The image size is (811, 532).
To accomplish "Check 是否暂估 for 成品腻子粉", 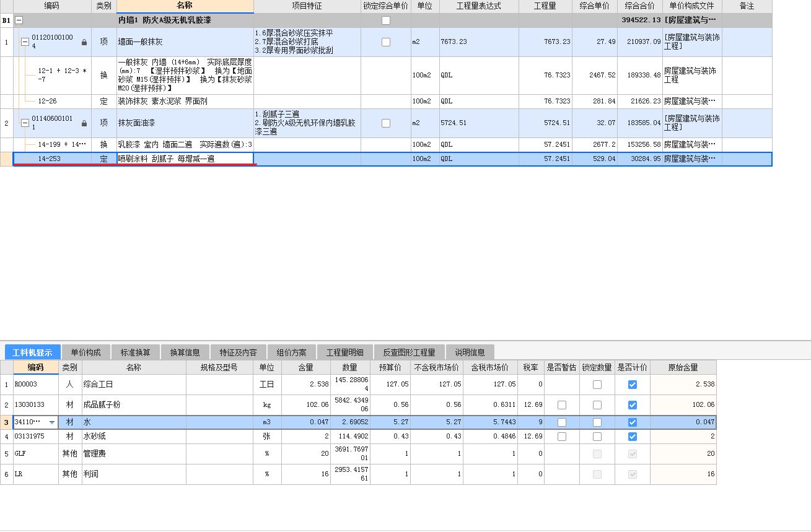I will (x=562, y=405).
